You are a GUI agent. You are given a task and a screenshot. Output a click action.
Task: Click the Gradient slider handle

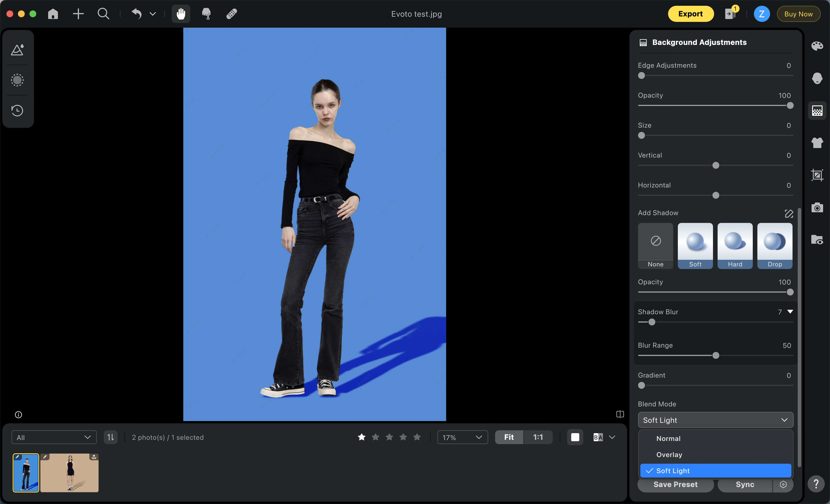coord(641,386)
